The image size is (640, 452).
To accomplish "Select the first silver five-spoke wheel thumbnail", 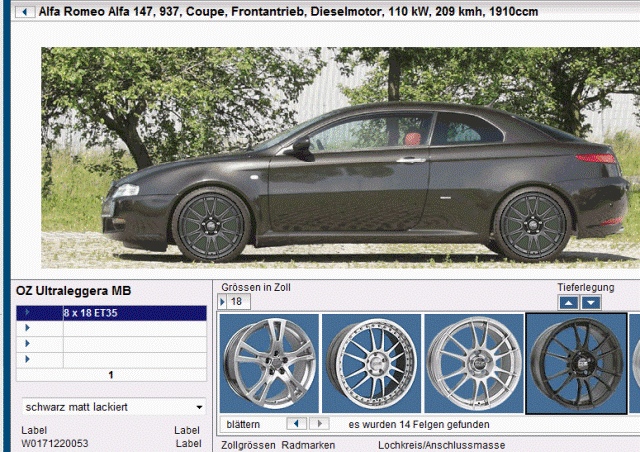I will [270, 362].
